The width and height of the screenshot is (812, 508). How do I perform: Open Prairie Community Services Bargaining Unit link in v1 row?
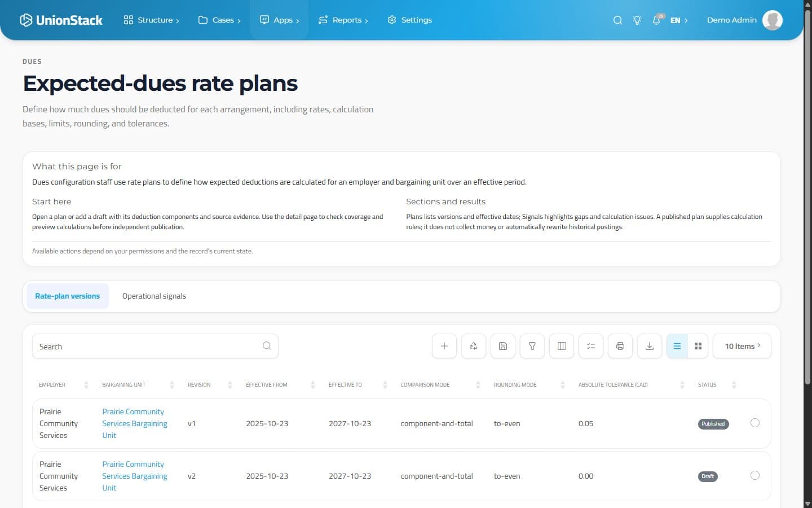pyautogui.click(x=135, y=423)
